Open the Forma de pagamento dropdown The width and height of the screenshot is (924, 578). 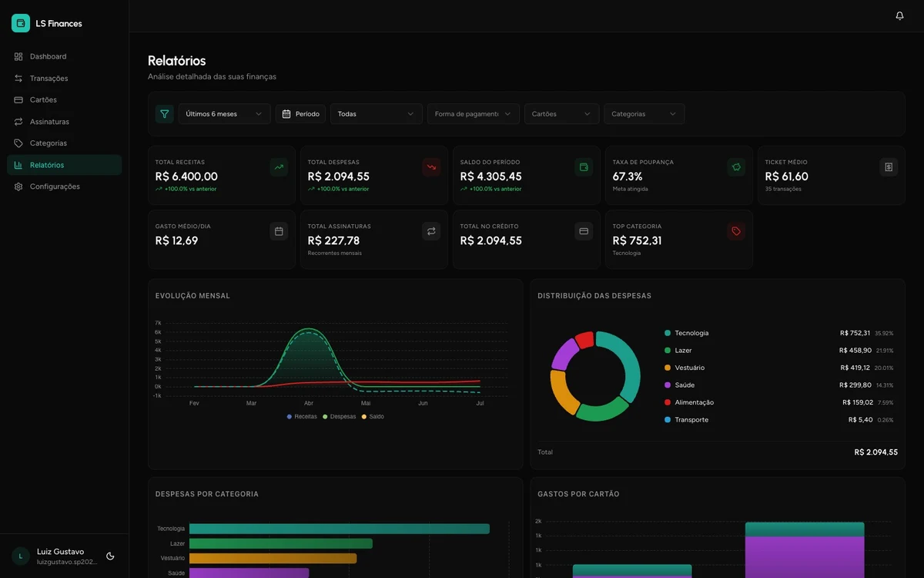point(474,114)
